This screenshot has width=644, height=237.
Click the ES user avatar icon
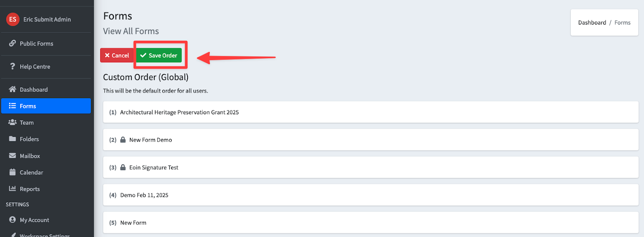tap(13, 19)
